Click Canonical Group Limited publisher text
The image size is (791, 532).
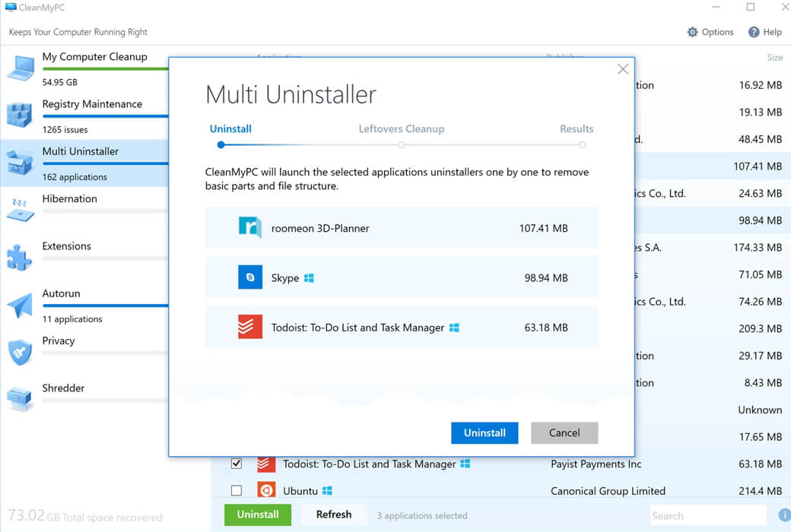[608, 491]
